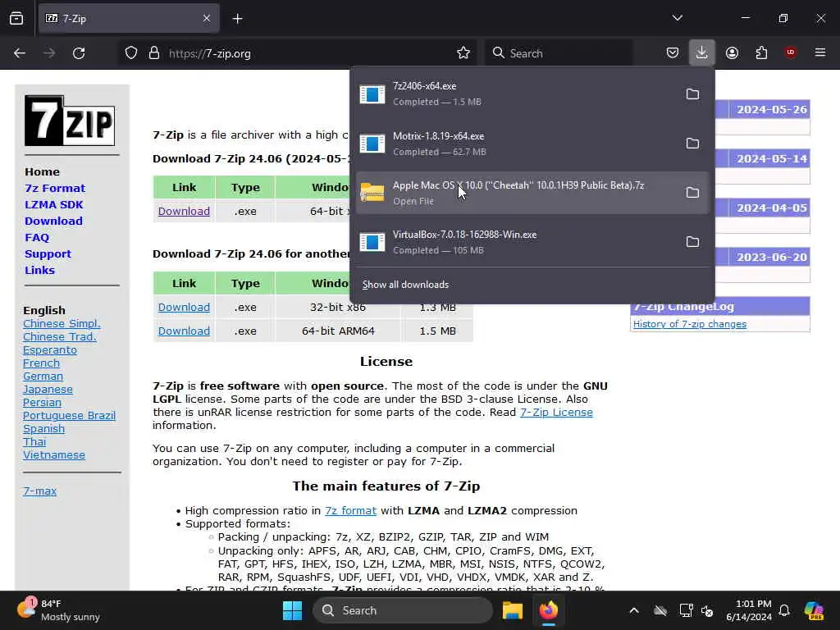This screenshot has width=840, height=630.
Task: Switch language to German
Action: pos(43,376)
